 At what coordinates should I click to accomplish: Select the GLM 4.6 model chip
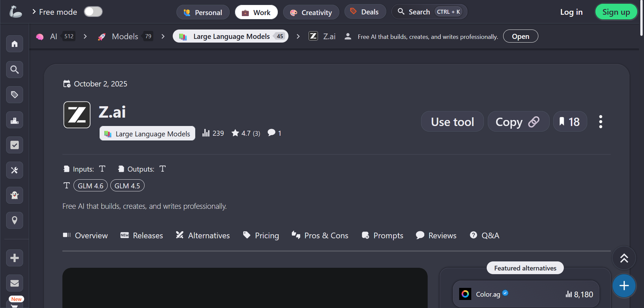click(x=91, y=186)
